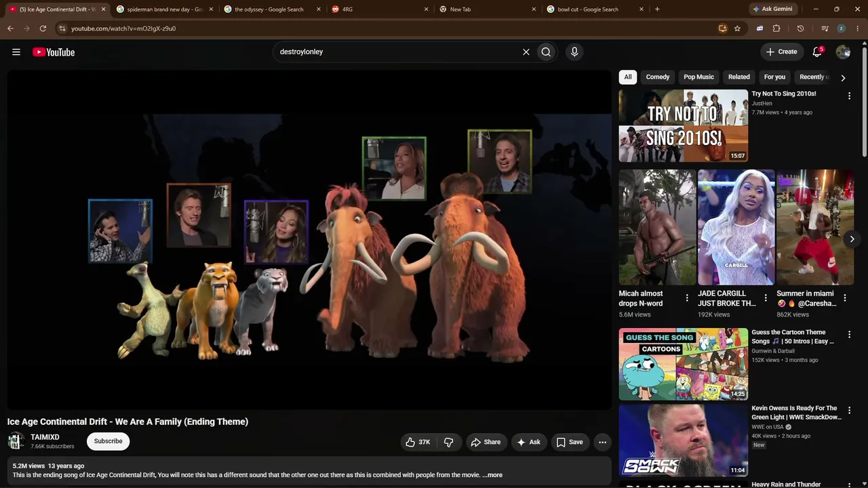The height and width of the screenshot is (488, 868).
Task: Clear the search box with the X
Action: point(526,52)
